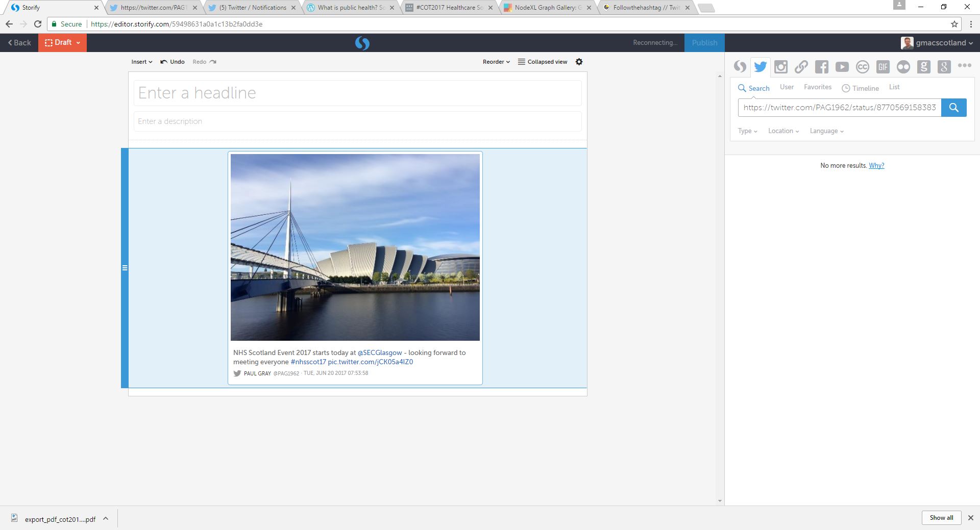Screen dimensions: 980x530
Task: Open the editor settings gear icon
Action: click(x=579, y=62)
